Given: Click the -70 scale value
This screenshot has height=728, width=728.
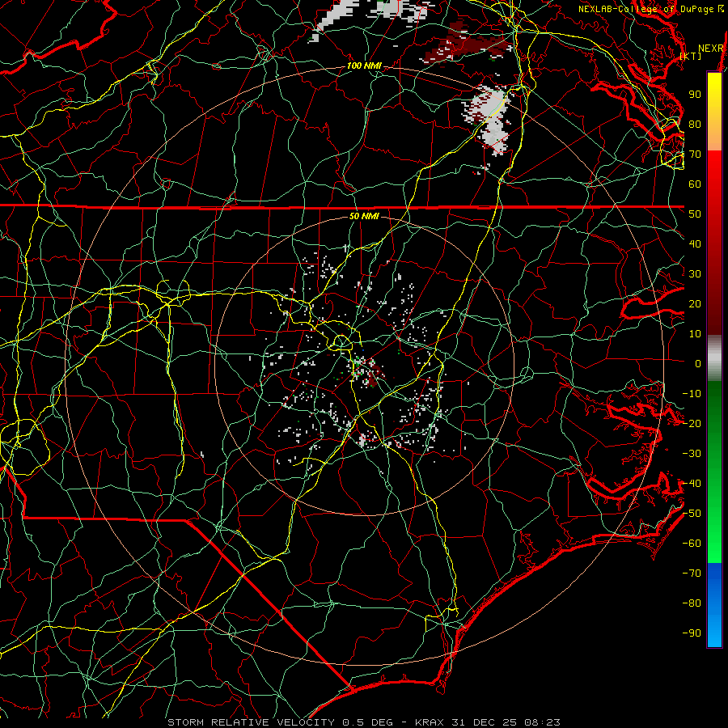Looking at the screenshot, I should click(x=692, y=574).
